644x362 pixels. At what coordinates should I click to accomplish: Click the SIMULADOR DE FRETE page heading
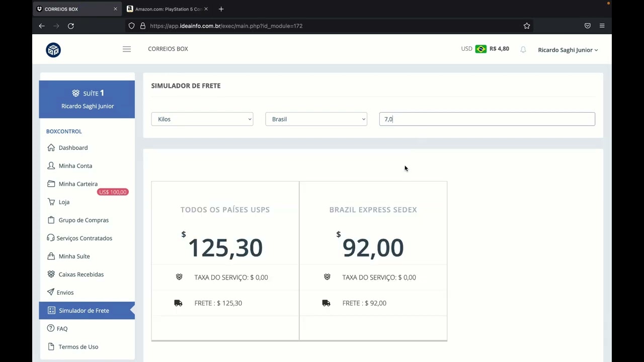coord(186,85)
